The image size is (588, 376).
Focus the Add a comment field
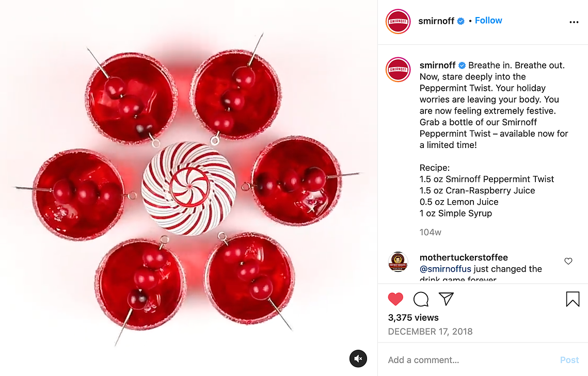click(x=471, y=360)
